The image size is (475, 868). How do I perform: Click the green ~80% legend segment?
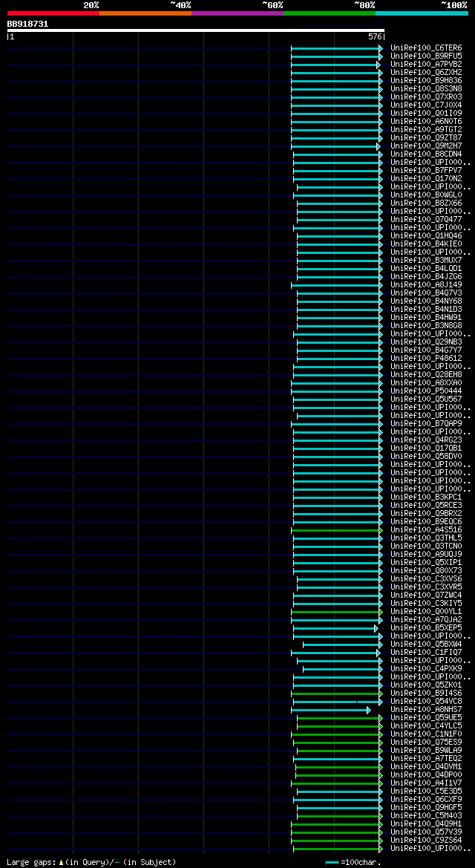(330, 13)
